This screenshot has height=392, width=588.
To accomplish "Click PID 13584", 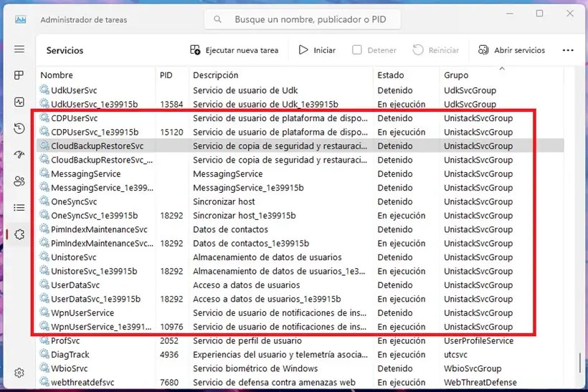I will point(171,104).
